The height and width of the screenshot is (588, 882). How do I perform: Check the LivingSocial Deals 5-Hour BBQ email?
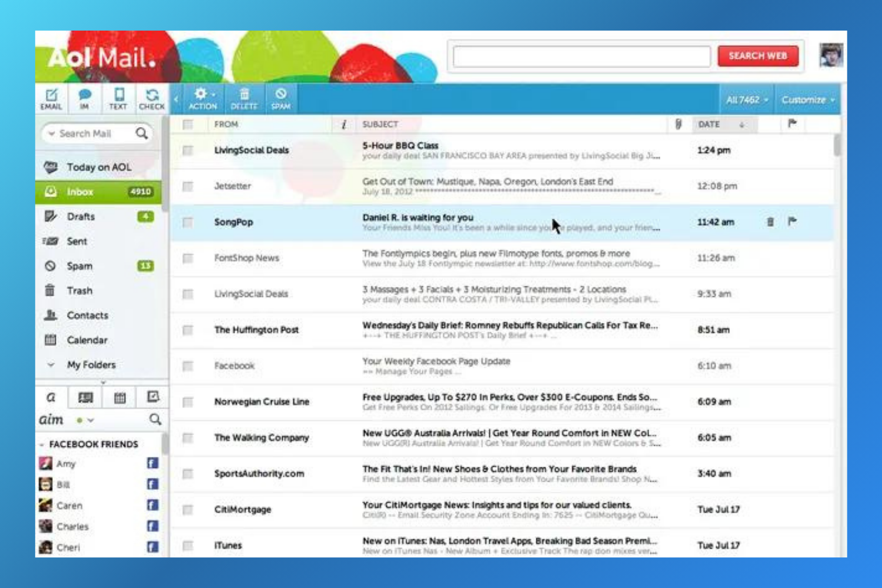(x=188, y=151)
